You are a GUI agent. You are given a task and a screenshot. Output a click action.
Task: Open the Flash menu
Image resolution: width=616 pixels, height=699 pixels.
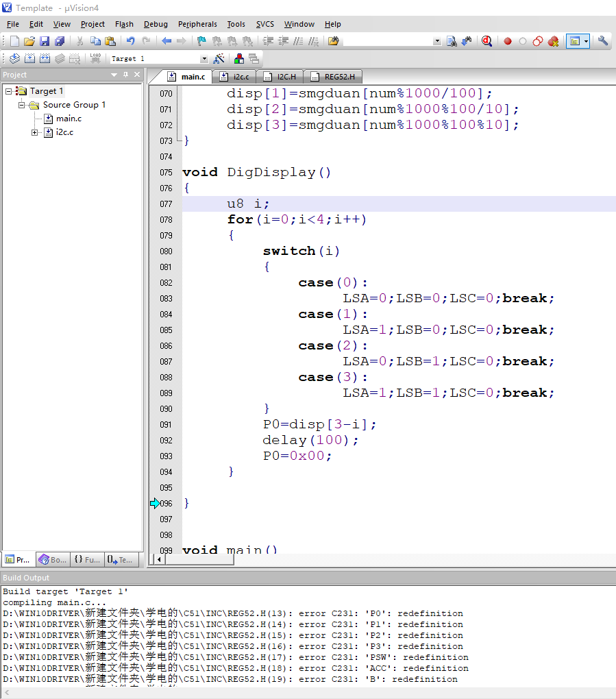124,24
